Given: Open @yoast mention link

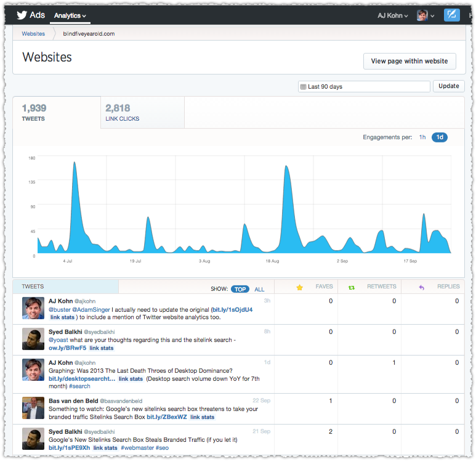Looking at the screenshot, I should [58, 340].
